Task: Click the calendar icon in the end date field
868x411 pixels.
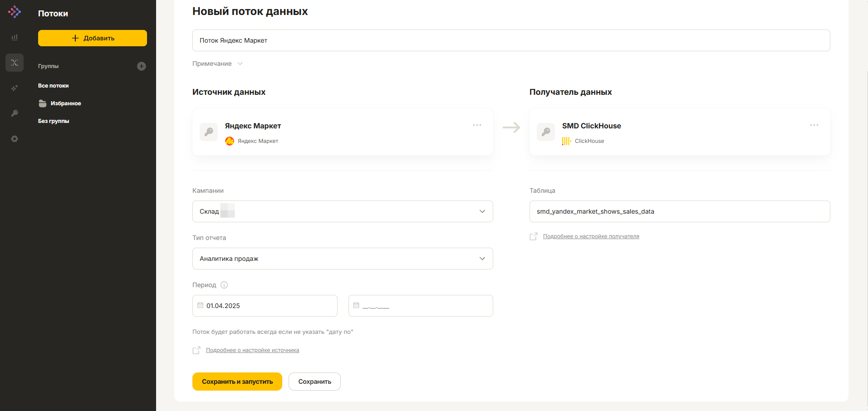Action: [356, 305]
